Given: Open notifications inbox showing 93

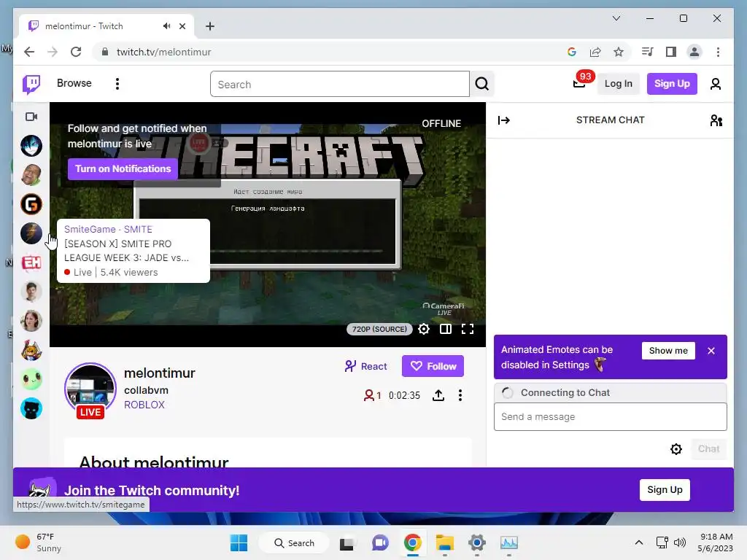Looking at the screenshot, I should tap(580, 83).
